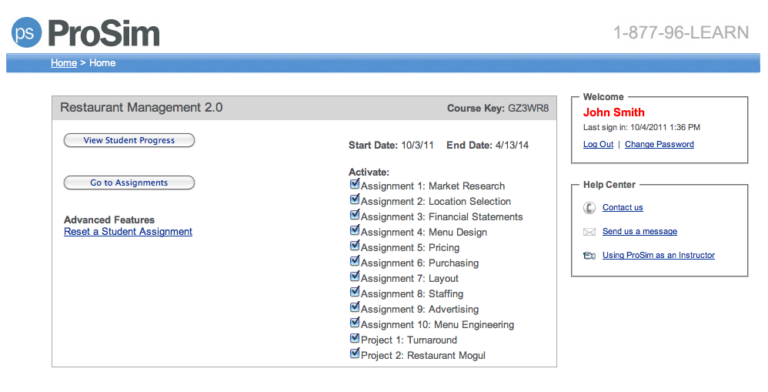Open the View Student Progress button
768x392 pixels.
[129, 140]
